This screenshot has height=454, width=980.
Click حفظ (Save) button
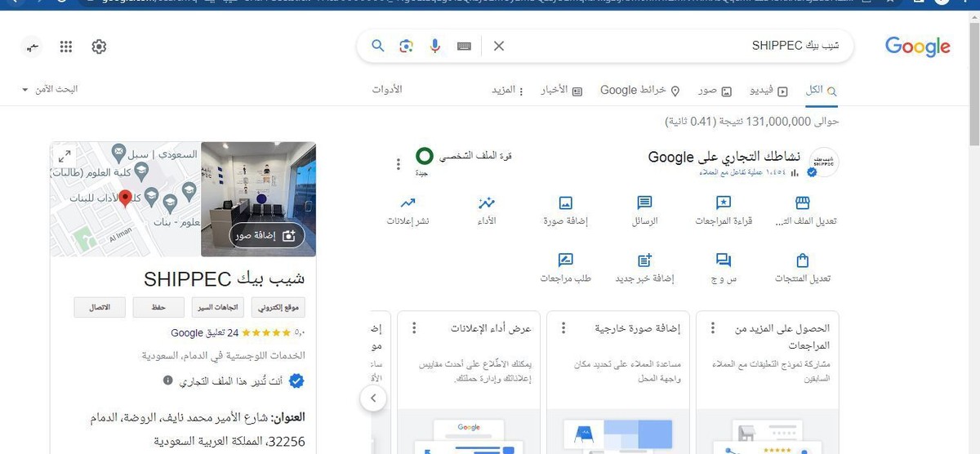pyautogui.click(x=158, y=307)
